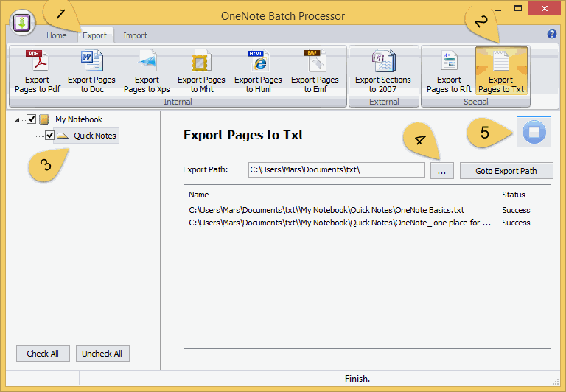Viewport: 566px width, 392px height.
Task: Choose Export Pages to Xps
Action: [147, 71]
